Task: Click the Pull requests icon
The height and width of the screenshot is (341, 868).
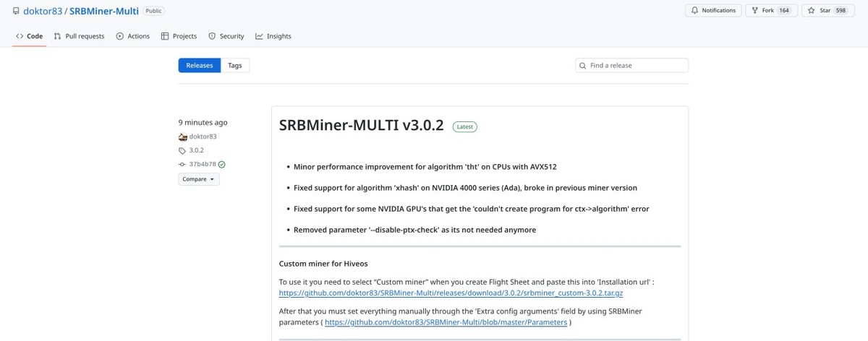Action: click(57, 36)
